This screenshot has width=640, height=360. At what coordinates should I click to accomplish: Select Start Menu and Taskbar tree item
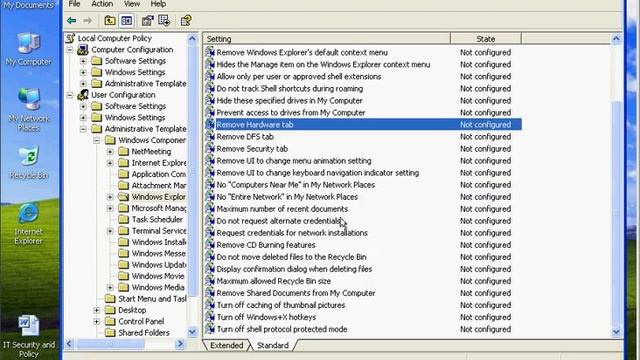152,299
